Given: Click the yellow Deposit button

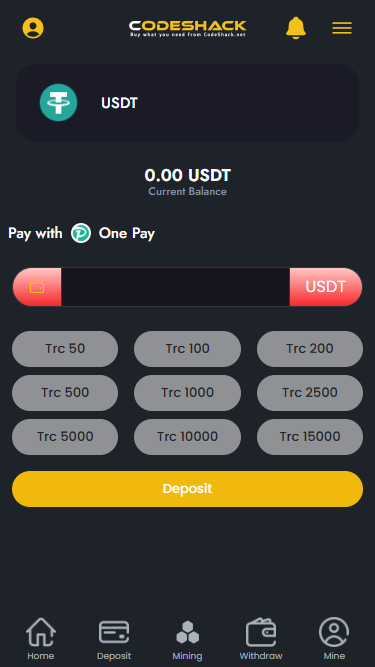Looking at the screenshot, I should point(188,489).
